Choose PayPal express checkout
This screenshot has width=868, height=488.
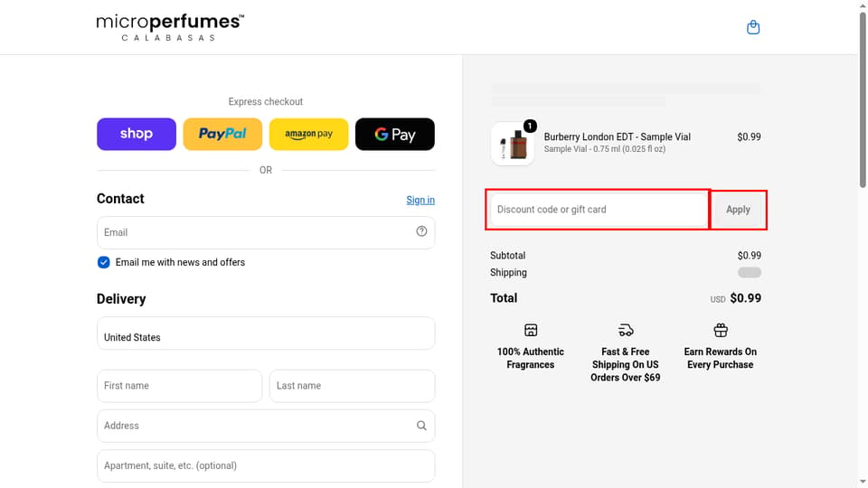click(x=222, y=134)
